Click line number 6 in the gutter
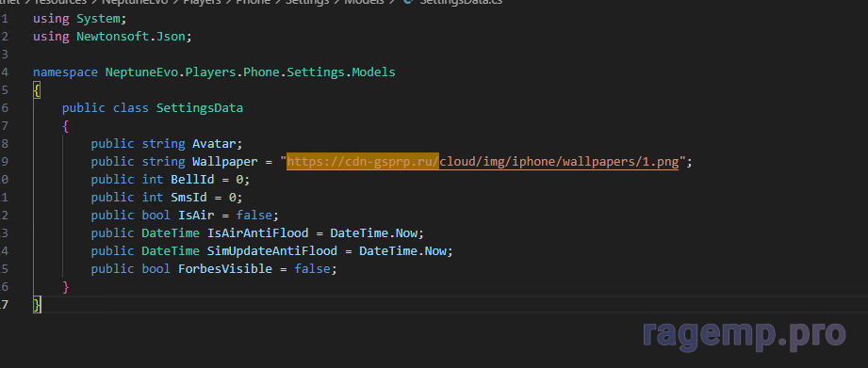This screenshot has height=368, width=868. click(x=5, y=108)
